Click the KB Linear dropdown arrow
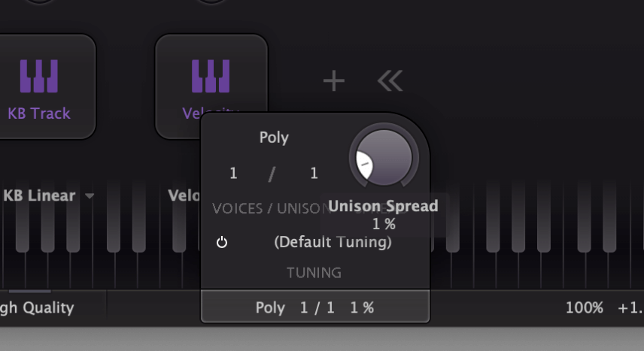644x351 pixels. [x=90, y=196]
